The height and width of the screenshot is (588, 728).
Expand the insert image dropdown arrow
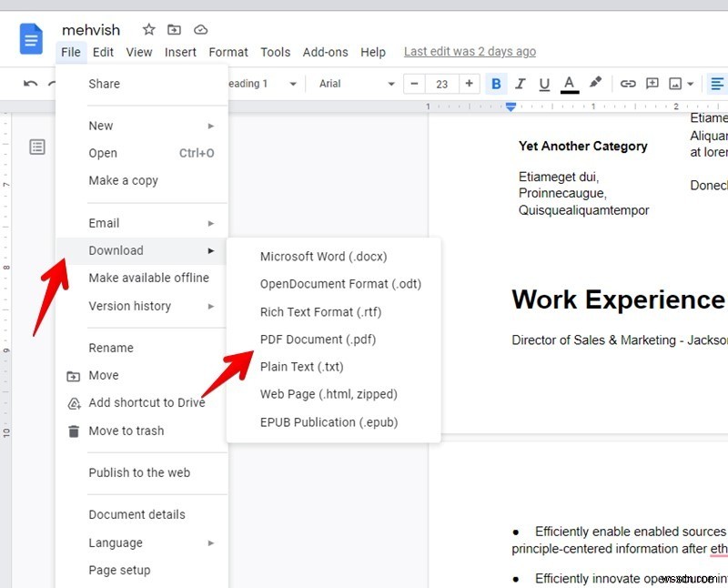(x=691, y=84)
